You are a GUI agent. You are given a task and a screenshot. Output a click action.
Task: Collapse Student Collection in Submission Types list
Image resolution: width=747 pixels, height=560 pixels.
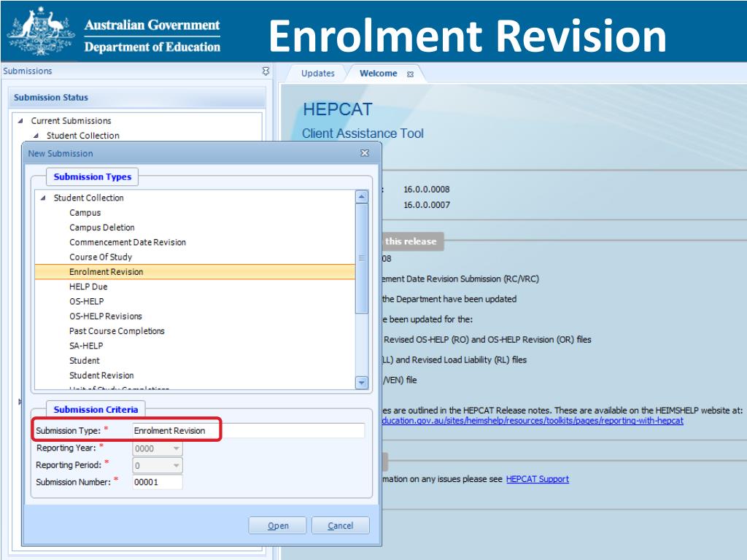(x=43, y=198)
